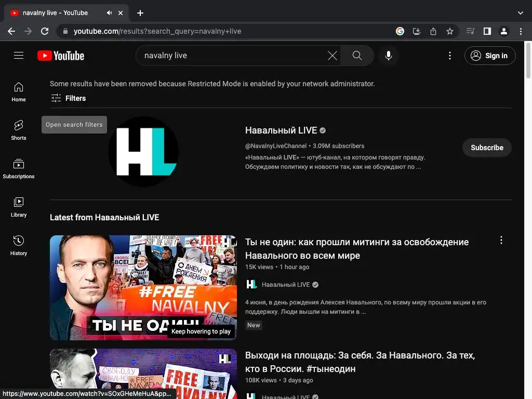View site info via the lock icon
Screen dimensions: 532x399
coord(65,31)
